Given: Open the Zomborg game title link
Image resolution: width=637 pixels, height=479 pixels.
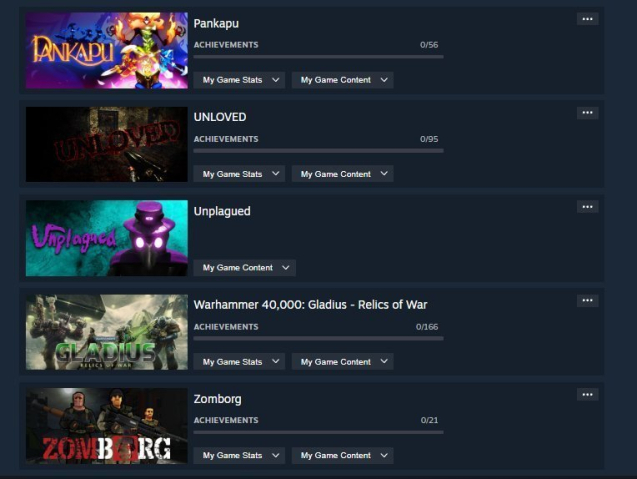Looking at the screenshot, I should pos(217,399).
